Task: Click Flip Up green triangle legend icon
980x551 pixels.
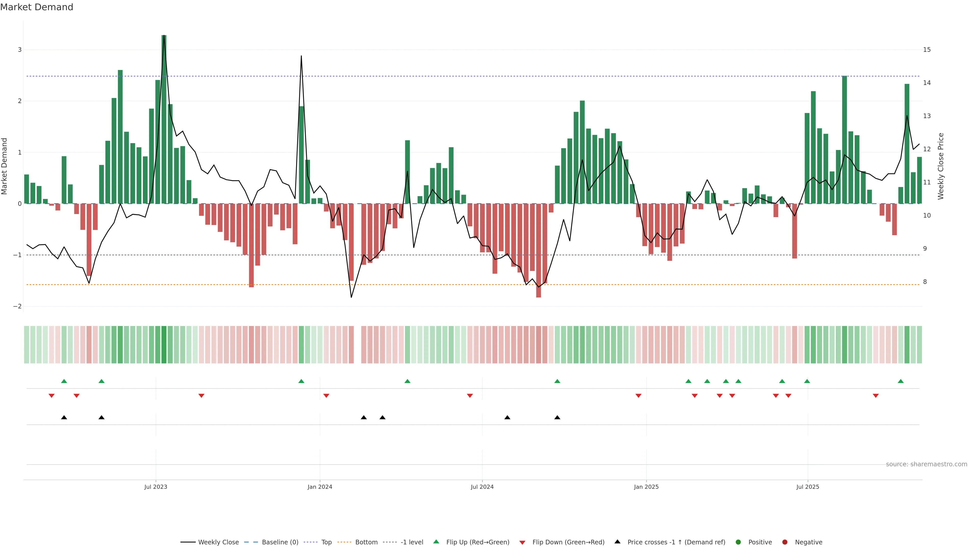Action: 436,542
